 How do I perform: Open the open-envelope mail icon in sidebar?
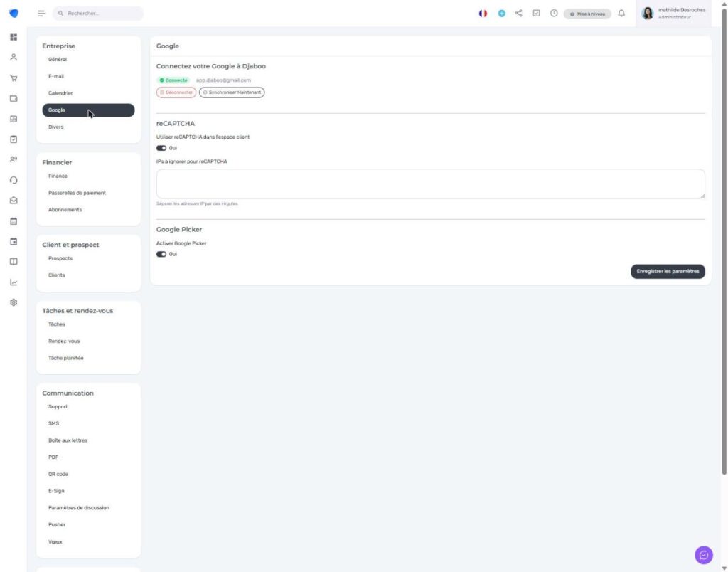point(14,201)
